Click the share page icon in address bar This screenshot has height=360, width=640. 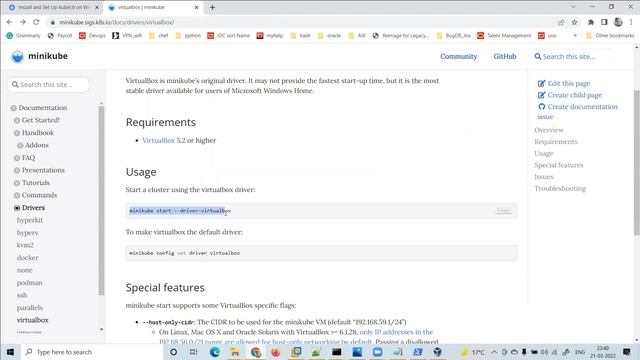click(x=561, y=22)
